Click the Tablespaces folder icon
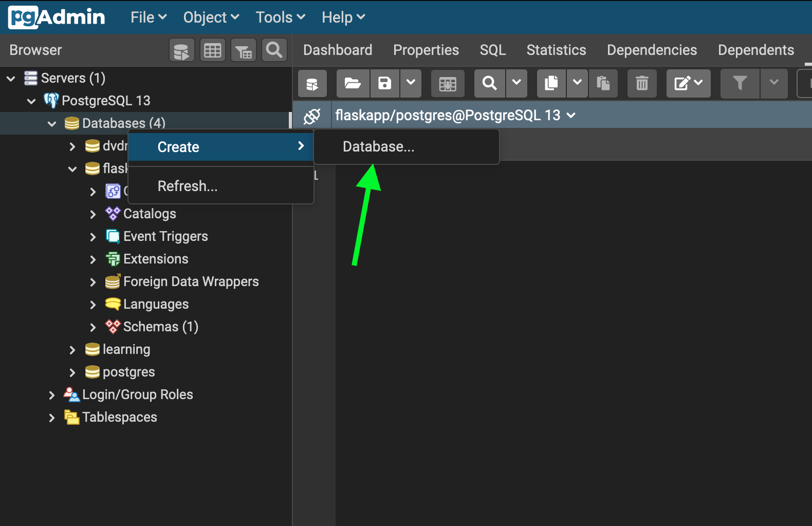Viewport: 812px width, 526px height. coord(71,417)
